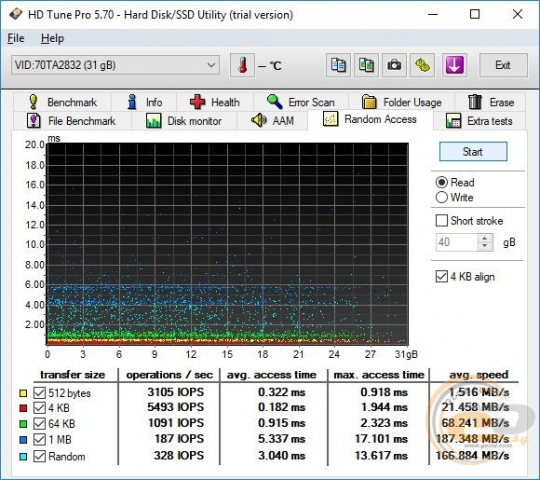This screenshot has width=540, height=480.
Task: Click the purple down-arrow tray icon
Action: [x=455, y=65]
